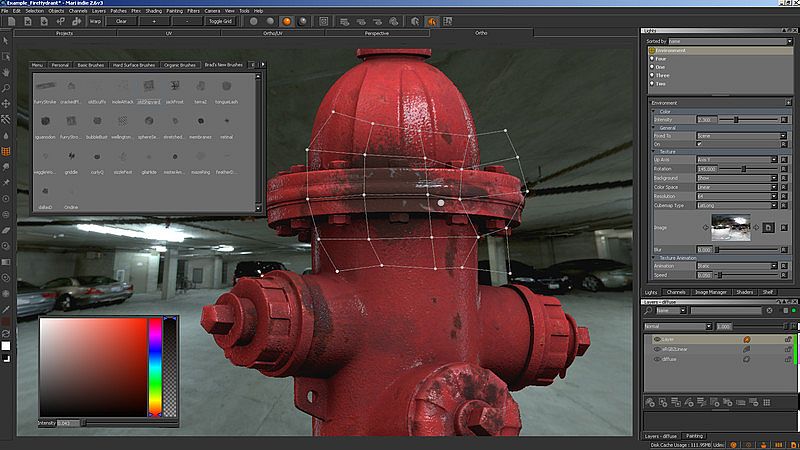
Task: Toggle visibility of the sRGB2Linear layer
Action: tap(657, 349)
